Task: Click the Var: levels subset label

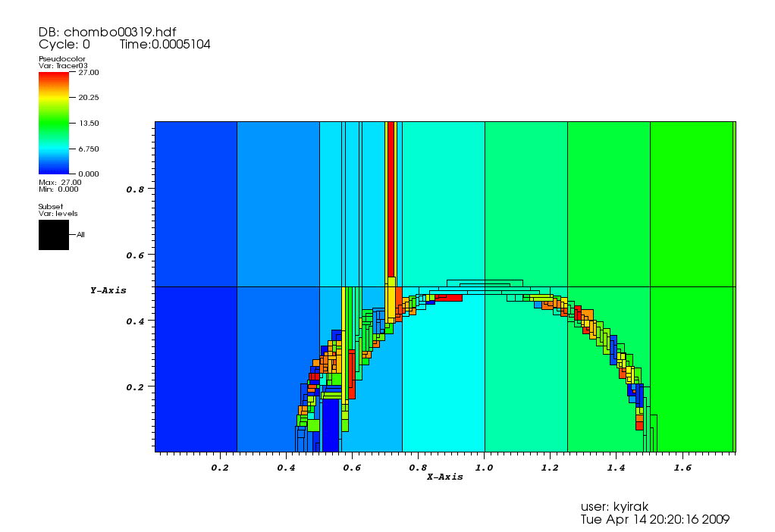Action: (x=58, y=214)
